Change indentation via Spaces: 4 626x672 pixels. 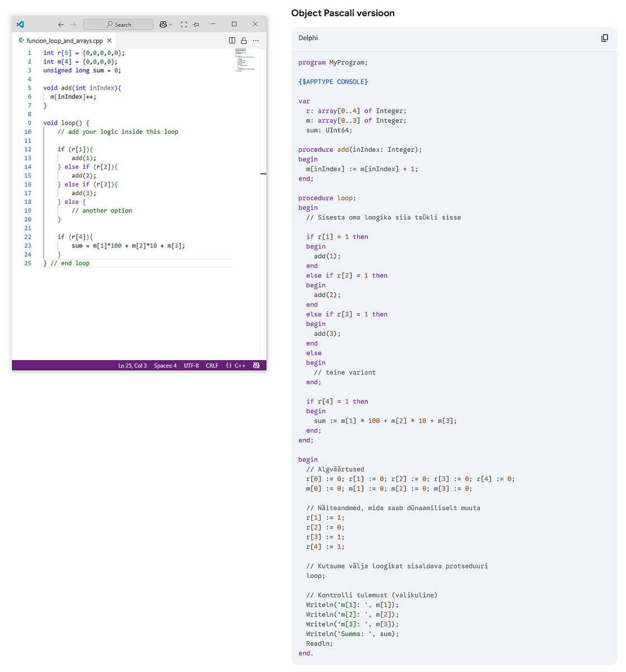[x=165, y=366]
